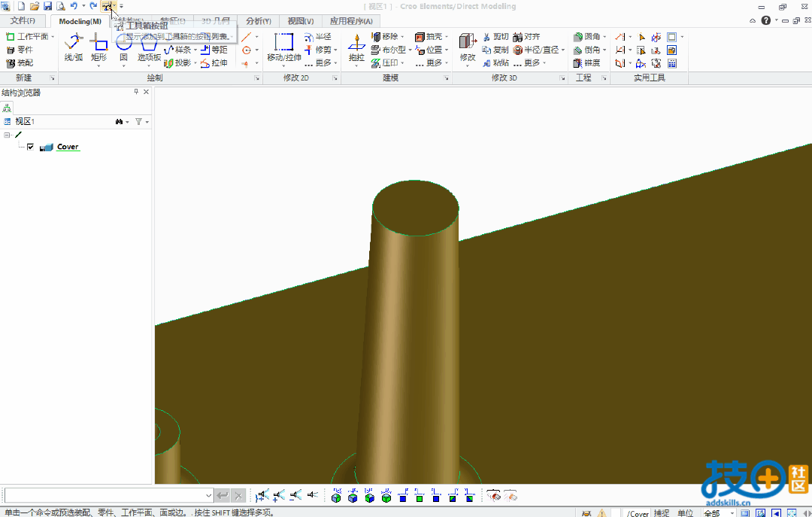Switch to the 视图(V) view tab
Screen dimensions: 812x517
point(301,21)
